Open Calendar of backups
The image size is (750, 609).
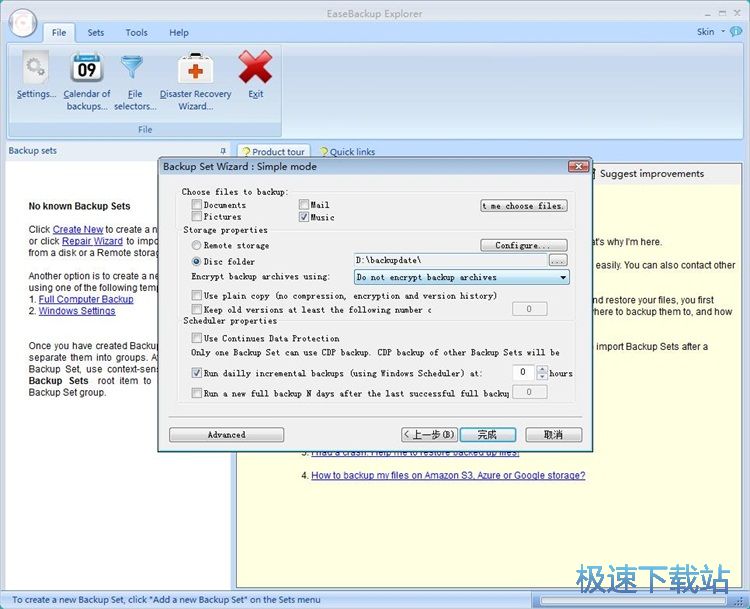[x=87, y=81]
